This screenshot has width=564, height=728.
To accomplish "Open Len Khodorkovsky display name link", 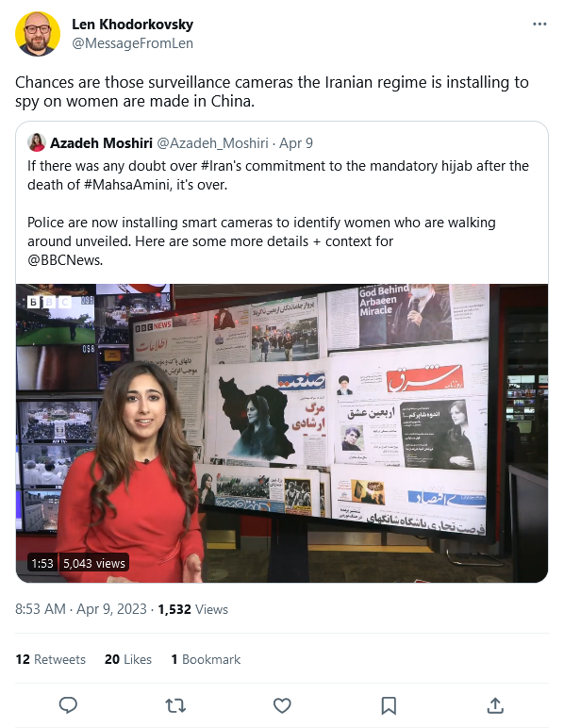I will (132, 25).
